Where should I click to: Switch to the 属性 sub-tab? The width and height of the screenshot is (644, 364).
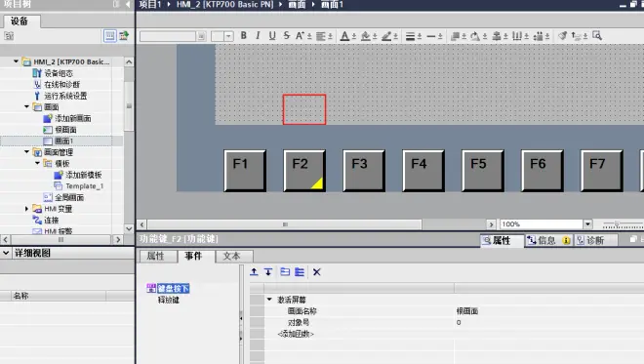(156, 256)
